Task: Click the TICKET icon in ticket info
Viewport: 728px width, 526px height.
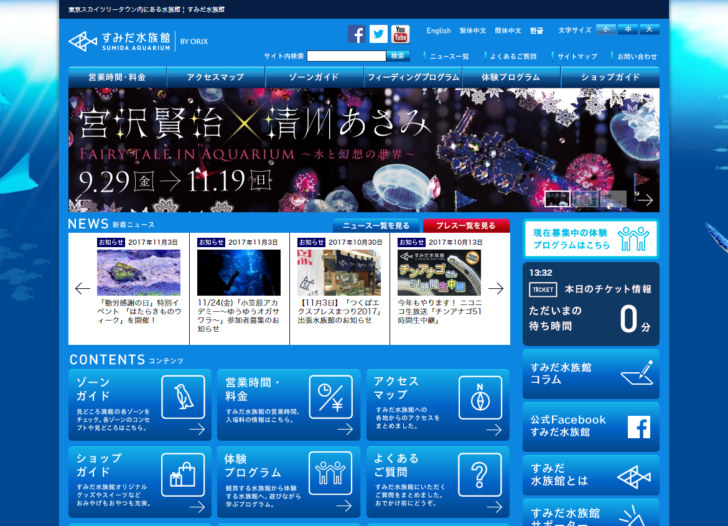Action: tap(543, 290)
